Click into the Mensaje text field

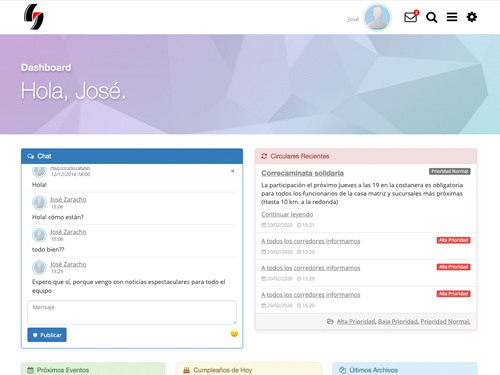[132, 312]
